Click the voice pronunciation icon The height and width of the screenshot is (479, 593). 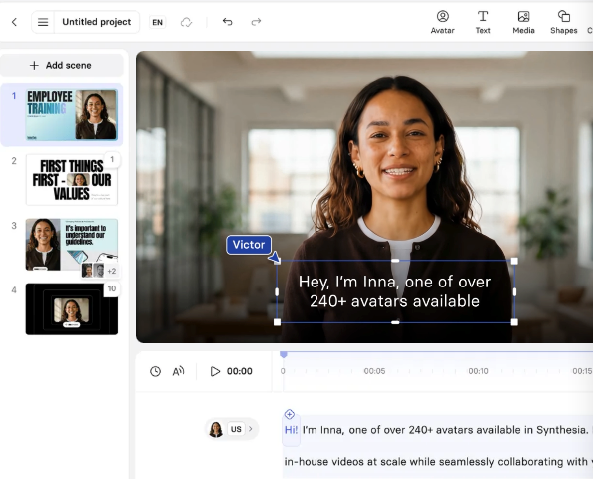click(178, 371)
